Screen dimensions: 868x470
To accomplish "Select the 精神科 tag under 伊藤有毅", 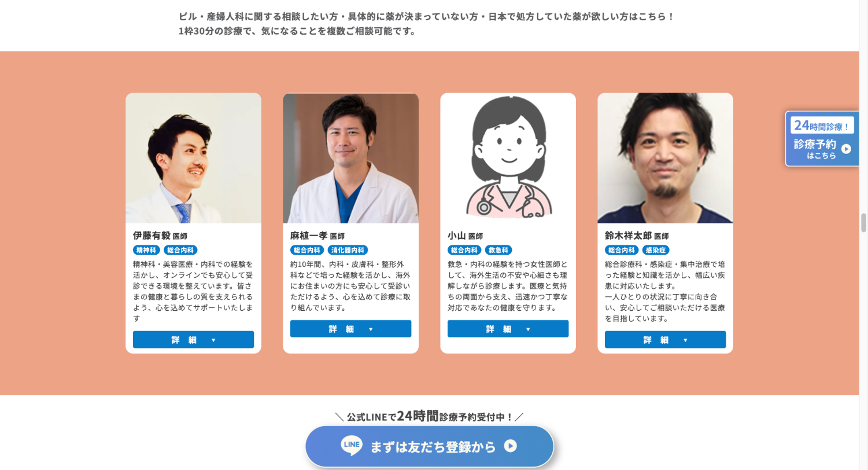I will (146, 250).
